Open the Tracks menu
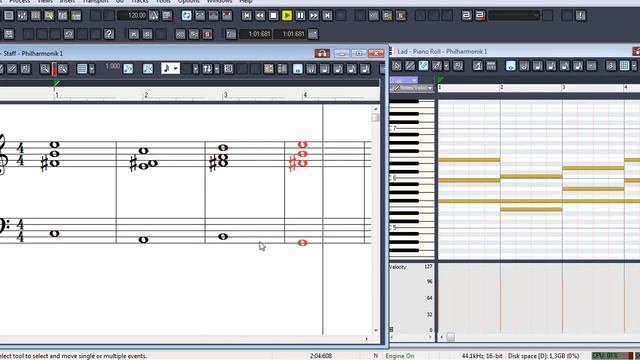 point(140,2)
